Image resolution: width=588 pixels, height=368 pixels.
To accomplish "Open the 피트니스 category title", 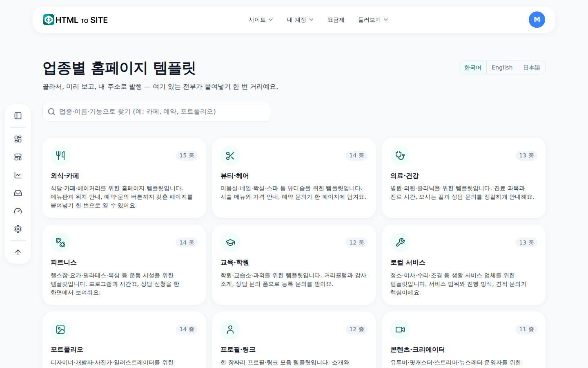I will (x=64, y=263).
